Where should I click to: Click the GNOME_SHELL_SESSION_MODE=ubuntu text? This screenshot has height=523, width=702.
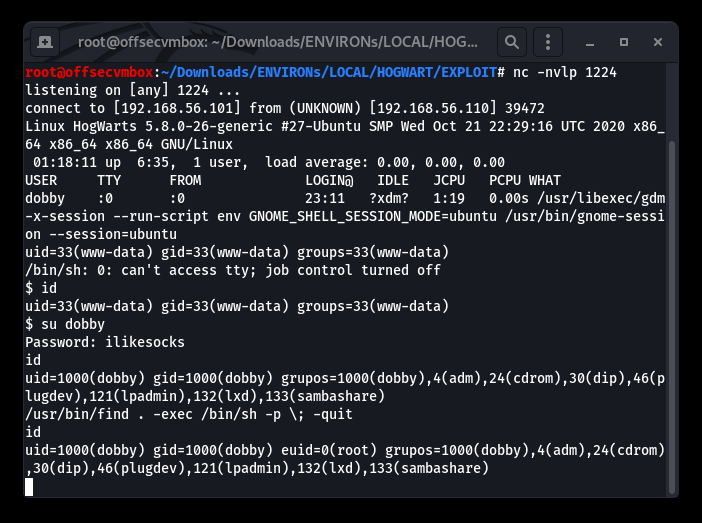coord(373,216)
